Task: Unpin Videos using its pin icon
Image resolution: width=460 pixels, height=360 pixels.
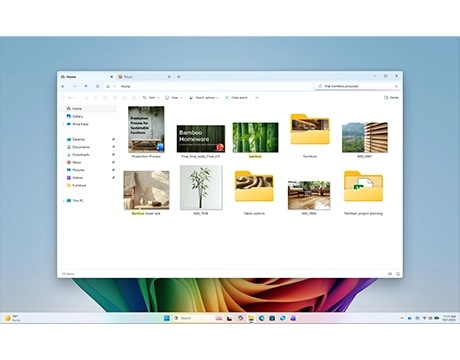Action: (113, 178)
